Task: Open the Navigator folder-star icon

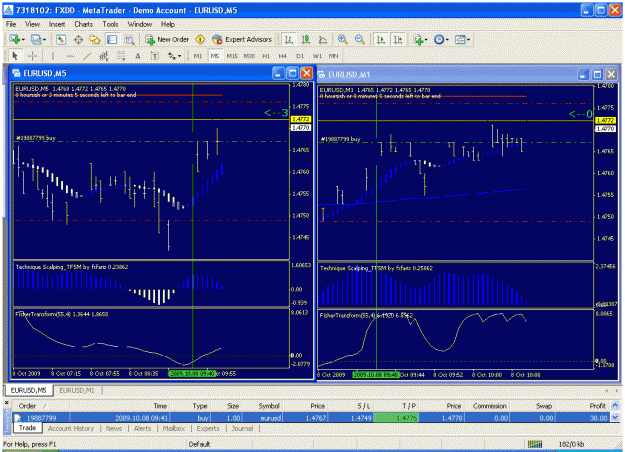Action: pos(95,39)
